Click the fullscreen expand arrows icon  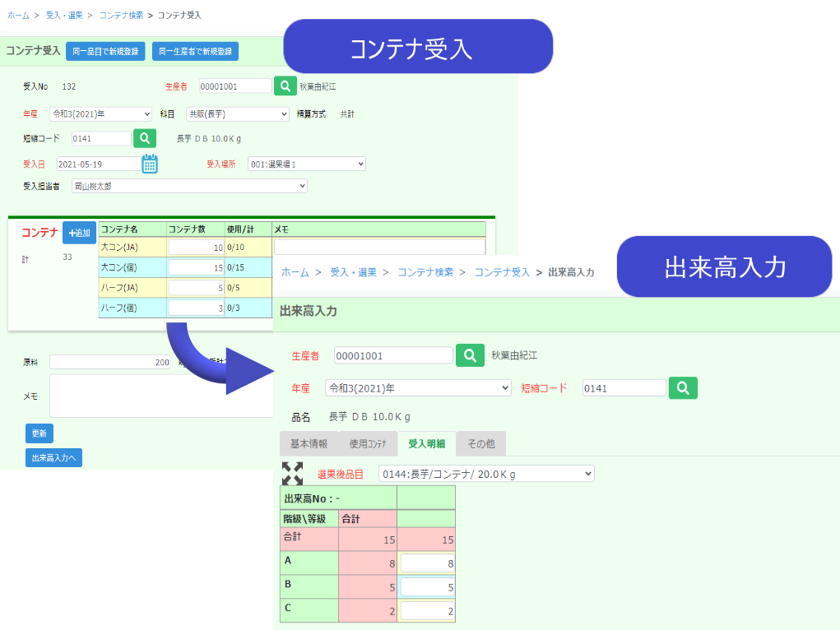(x=292, y=474)
